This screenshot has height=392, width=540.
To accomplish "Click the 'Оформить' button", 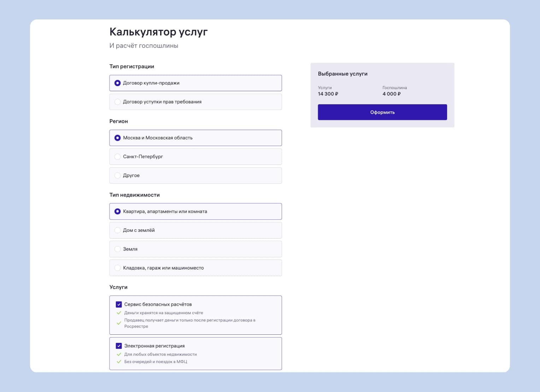I will pyautogui.click(x=382, y=112).
